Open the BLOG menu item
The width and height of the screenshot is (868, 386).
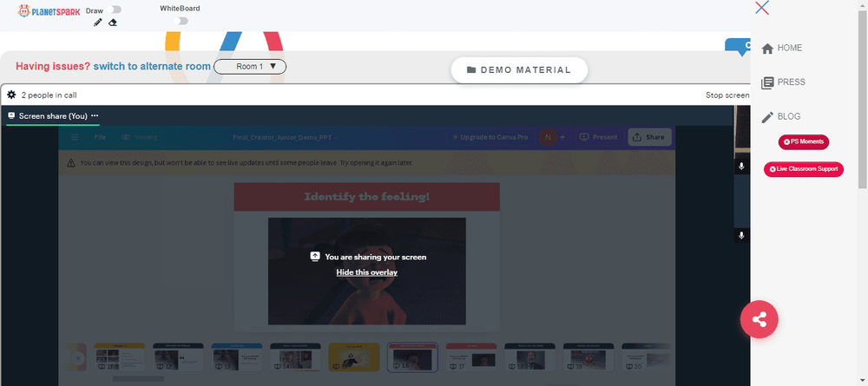pos(781,117)
